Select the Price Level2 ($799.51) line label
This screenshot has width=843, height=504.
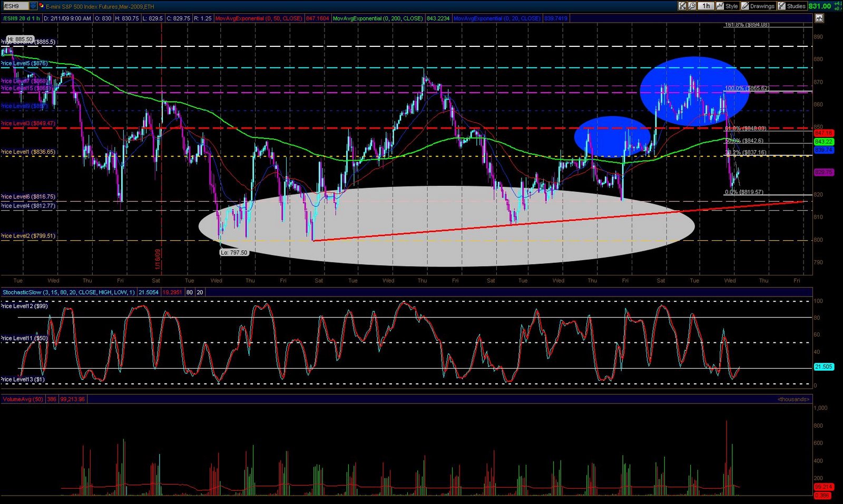click(x=27, y=236)
